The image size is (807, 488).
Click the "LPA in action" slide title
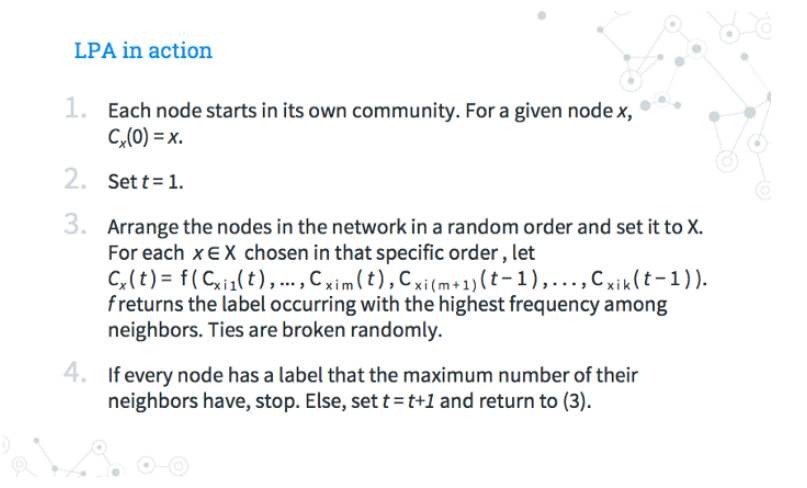pos(143,51)
